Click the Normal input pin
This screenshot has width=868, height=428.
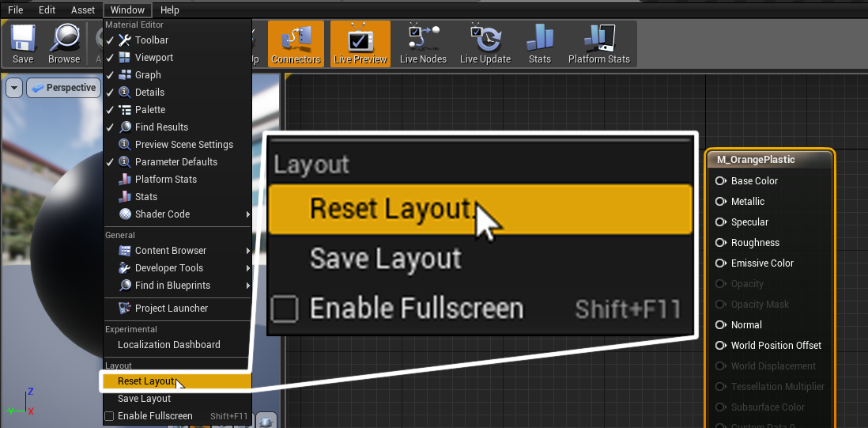point(720,325)
